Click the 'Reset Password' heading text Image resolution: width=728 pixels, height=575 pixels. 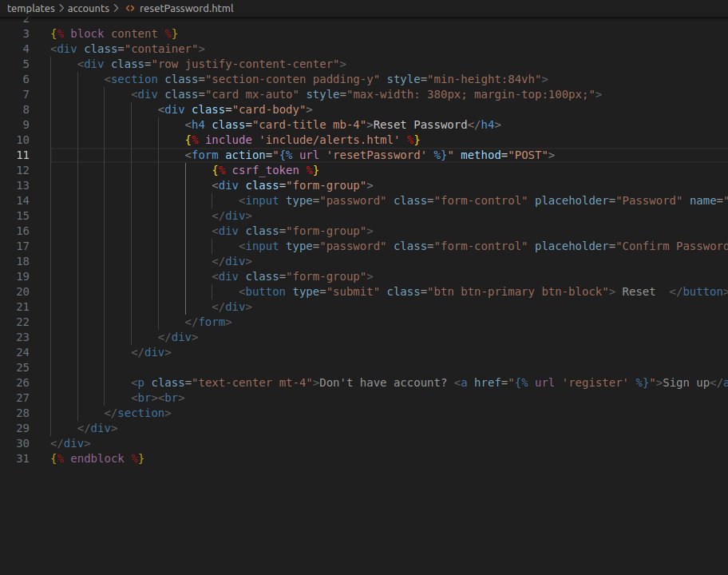420,125
